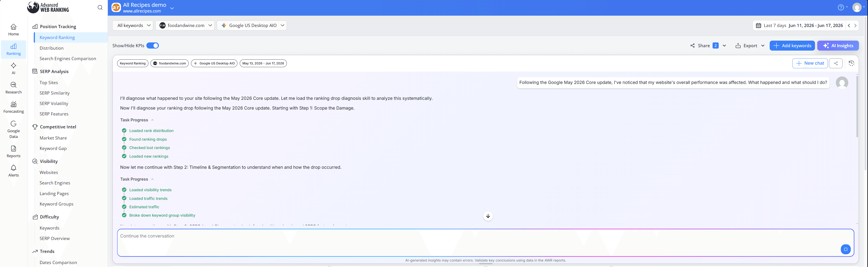Open the foodandwine.com website dropdown

(185, 25)
